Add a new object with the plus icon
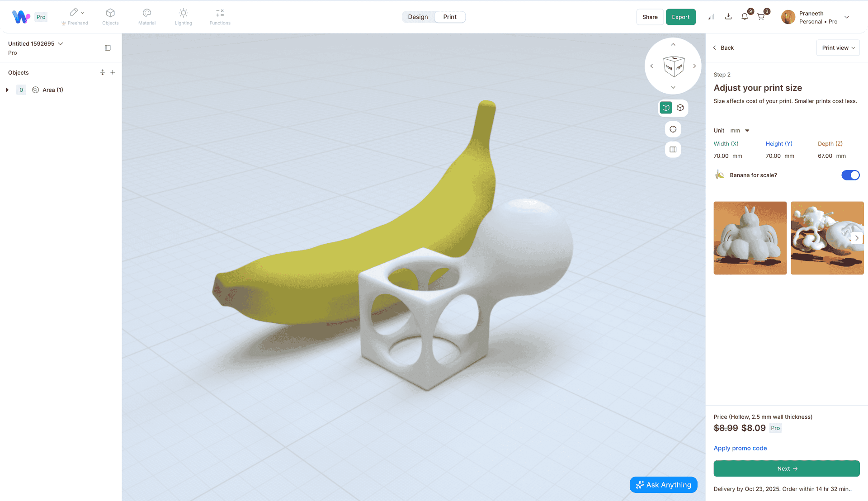 coord(113,72)
